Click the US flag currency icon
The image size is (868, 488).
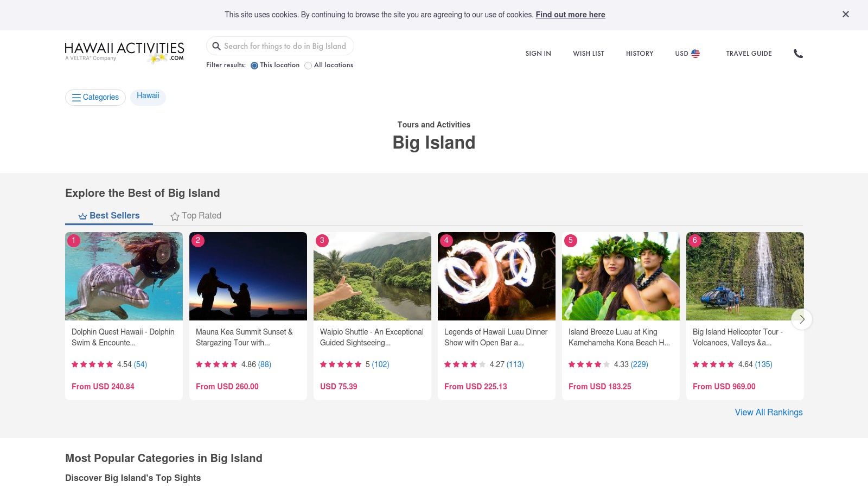coord(695,53)
